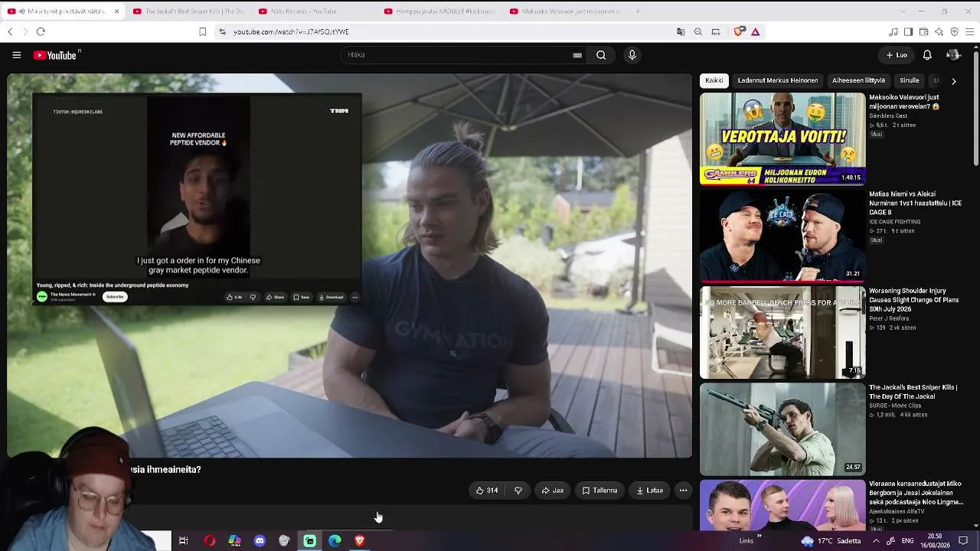Open the browser main menu
The width and height of the screenshot is (980, 551).
(970, 31)
